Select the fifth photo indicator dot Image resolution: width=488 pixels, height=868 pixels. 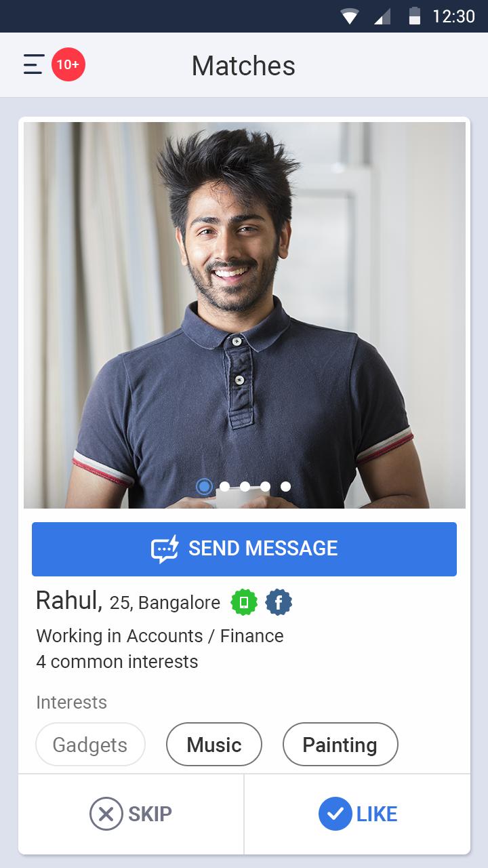tap(285, 486)
